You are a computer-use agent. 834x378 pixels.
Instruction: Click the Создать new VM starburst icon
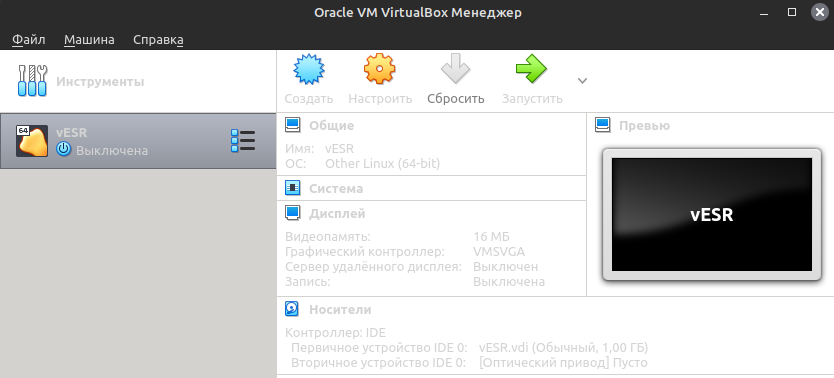click(x=308, y=69)
